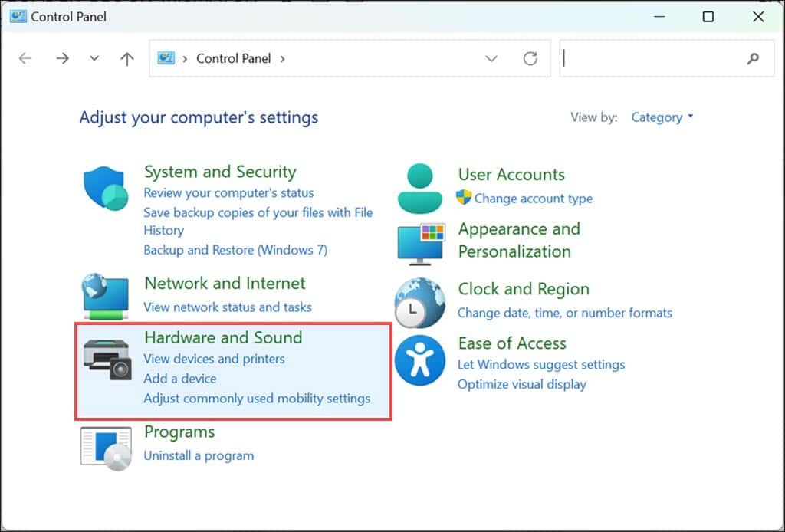Select the Control Panel breadcrumb

tap(233, 58)
